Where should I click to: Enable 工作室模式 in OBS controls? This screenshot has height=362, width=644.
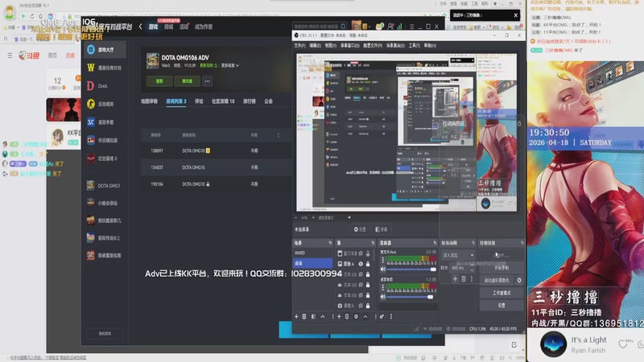point(502,293)
